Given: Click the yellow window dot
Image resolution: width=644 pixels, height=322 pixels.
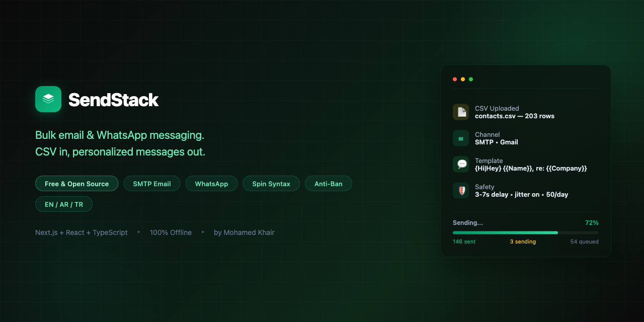Looking at the screenshot, I should (463, 79).
